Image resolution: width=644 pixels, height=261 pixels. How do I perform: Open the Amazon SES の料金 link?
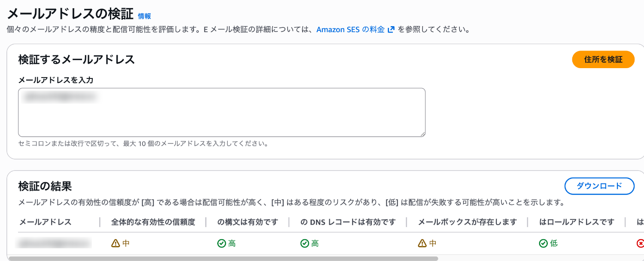(350, 30)
